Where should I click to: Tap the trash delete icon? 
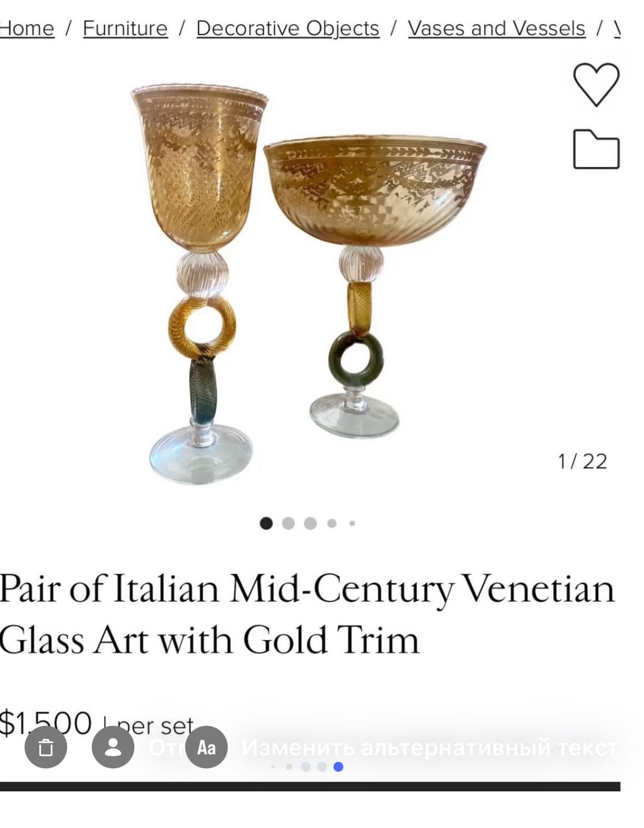coord(46,747)
